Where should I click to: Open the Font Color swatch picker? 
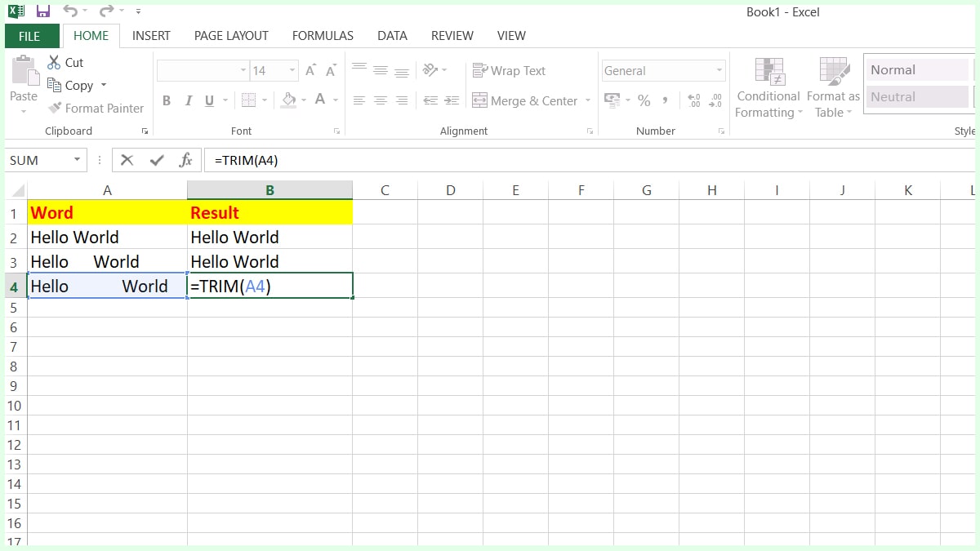pyautogui.click(x=334, y=100)
